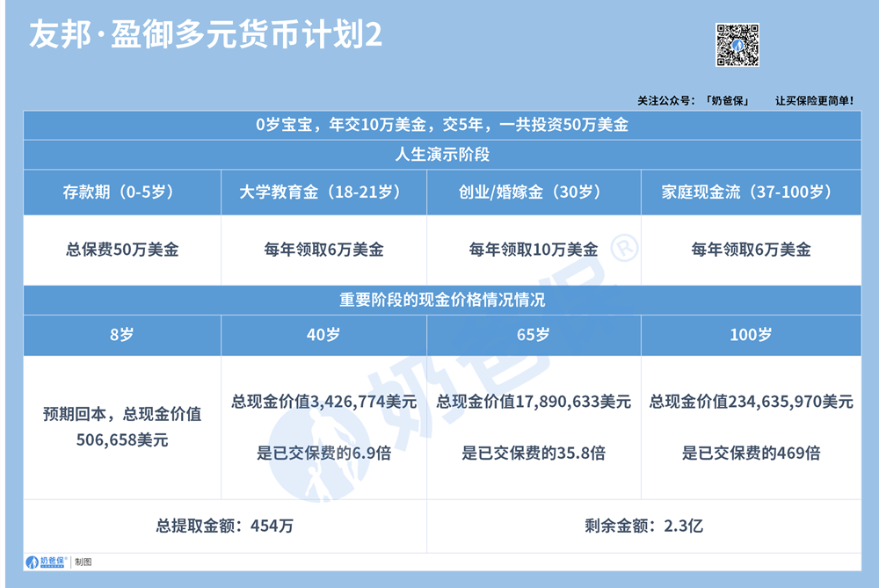Select the cell 总提取金额:454万
Image resolution: width=879 pixels, height=588 pixels.
225,526
